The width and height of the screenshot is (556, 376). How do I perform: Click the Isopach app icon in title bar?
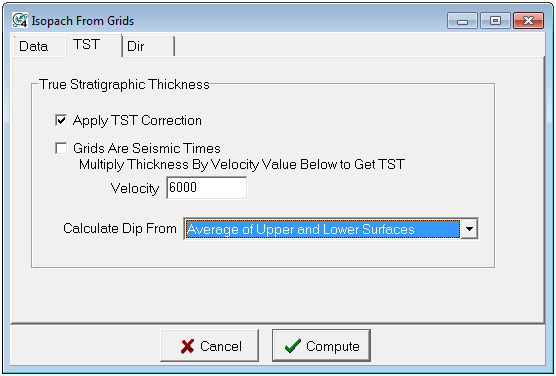[x=20, y=20]
